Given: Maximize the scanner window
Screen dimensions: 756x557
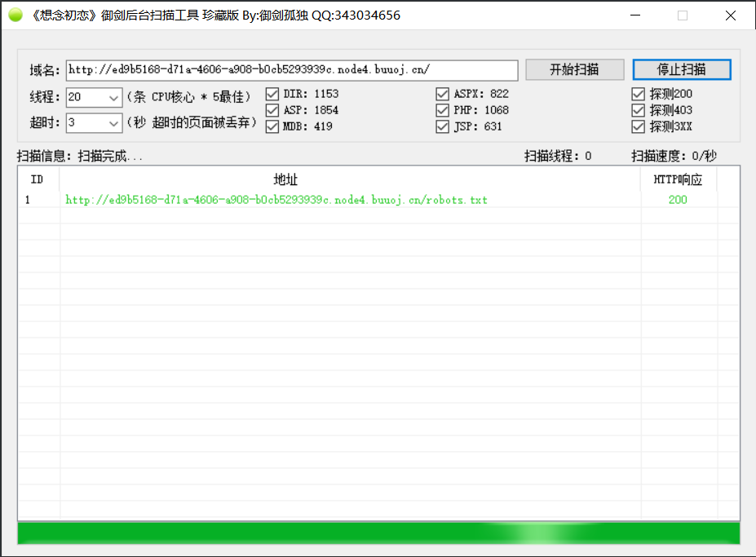Looking at the screenshot, I should tap(683, 15).
